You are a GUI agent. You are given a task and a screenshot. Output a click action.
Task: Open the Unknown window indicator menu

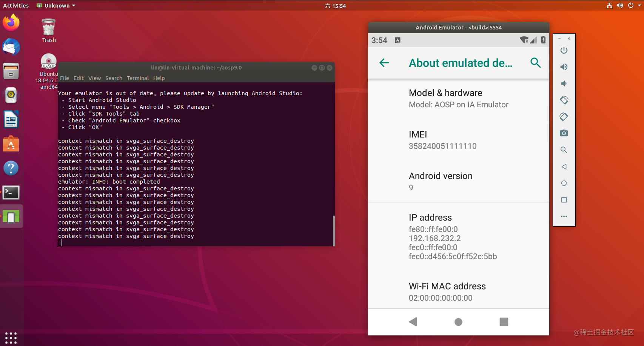[x=55, y=5]
